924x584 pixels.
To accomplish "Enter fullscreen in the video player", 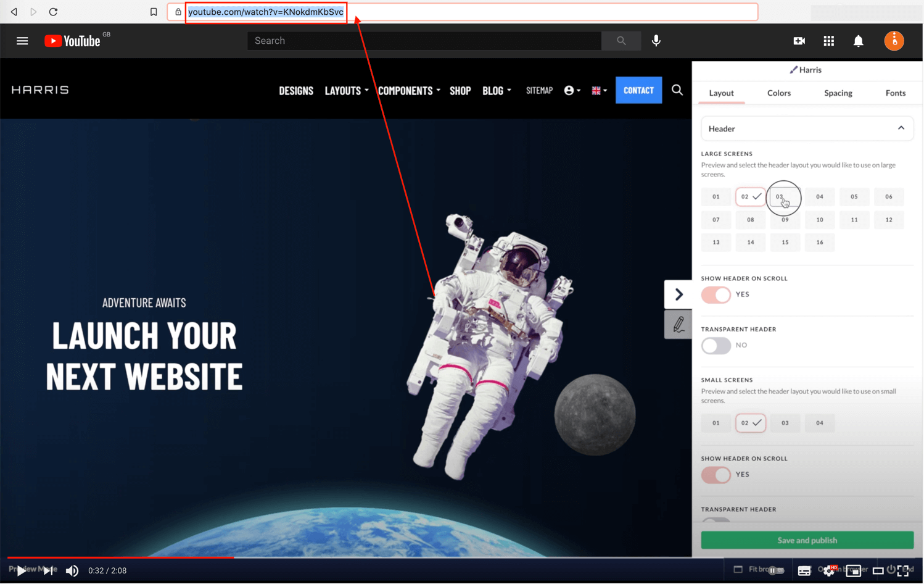I will [903, 570].
